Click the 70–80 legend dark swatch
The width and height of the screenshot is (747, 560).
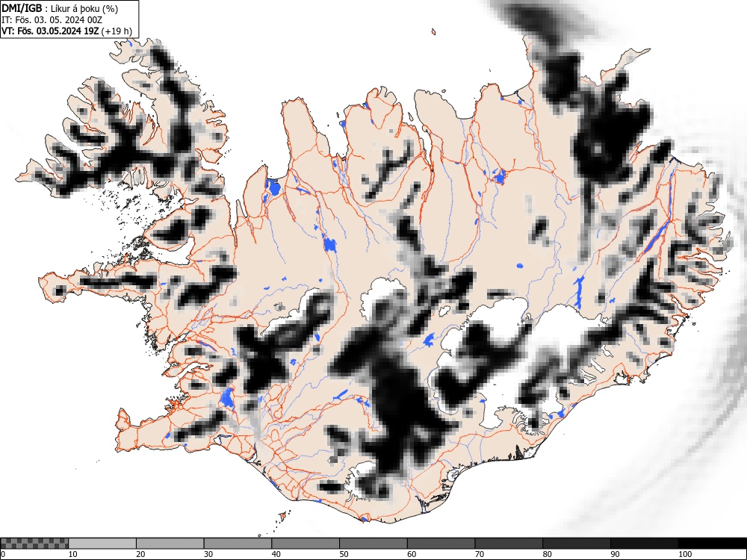[508, 544]
